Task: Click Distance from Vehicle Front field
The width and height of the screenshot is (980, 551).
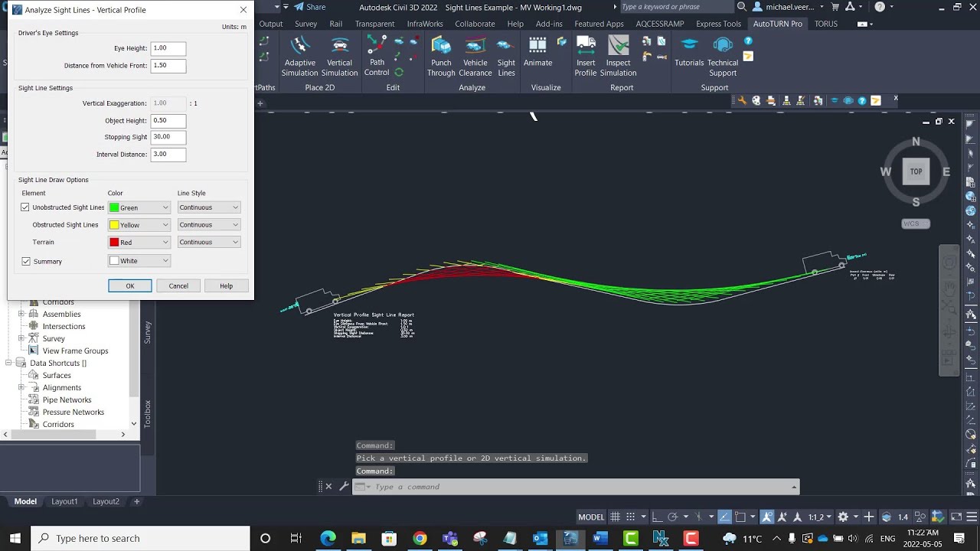Action: coord(168,65)
